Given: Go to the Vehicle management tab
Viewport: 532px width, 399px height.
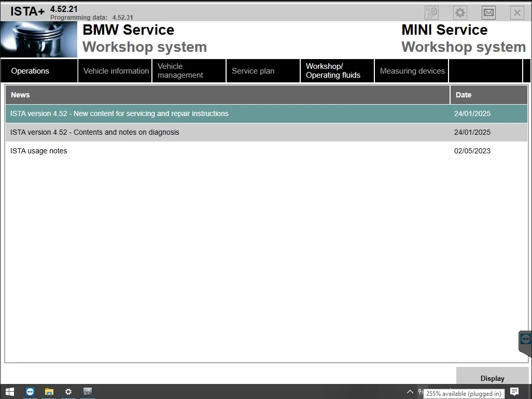Looking at the screenshot, I should [189, 71].
